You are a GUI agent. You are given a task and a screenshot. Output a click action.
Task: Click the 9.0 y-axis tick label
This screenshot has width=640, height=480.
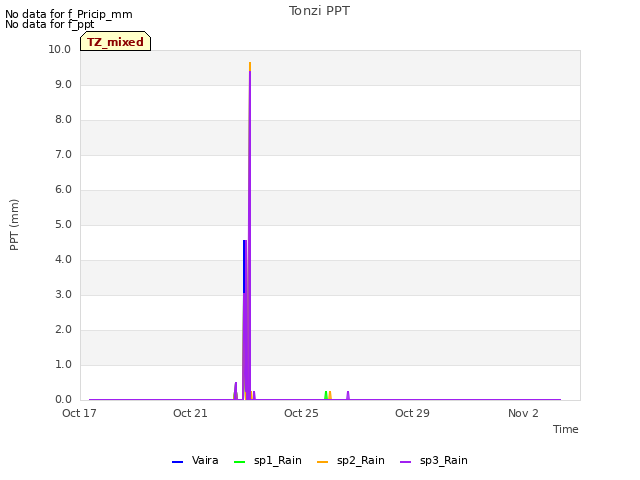click(x=63, y=84)
